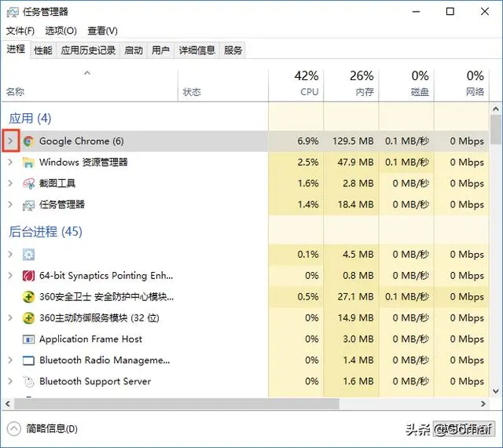Expand the 截图工具 process group

point(10,183)
